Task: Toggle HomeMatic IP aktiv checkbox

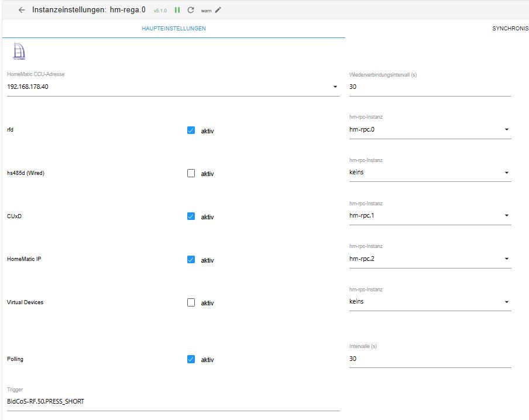Action: 191,259
